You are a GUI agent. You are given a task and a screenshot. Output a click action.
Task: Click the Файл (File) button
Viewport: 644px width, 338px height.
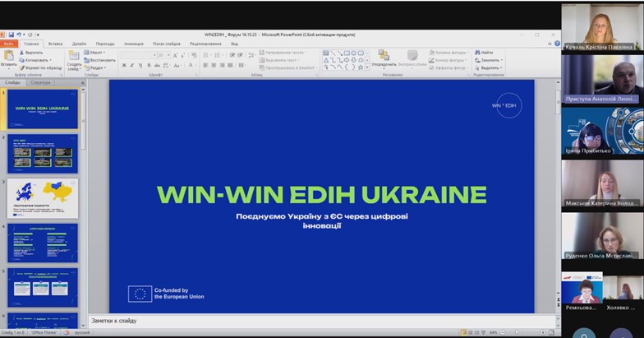pyautogui.click(x=8, y=44)
